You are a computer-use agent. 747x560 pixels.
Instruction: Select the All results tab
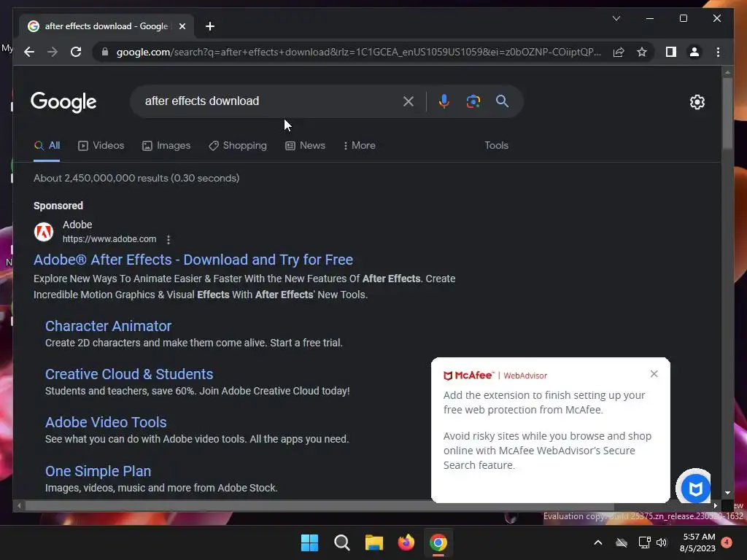[47, 146]
